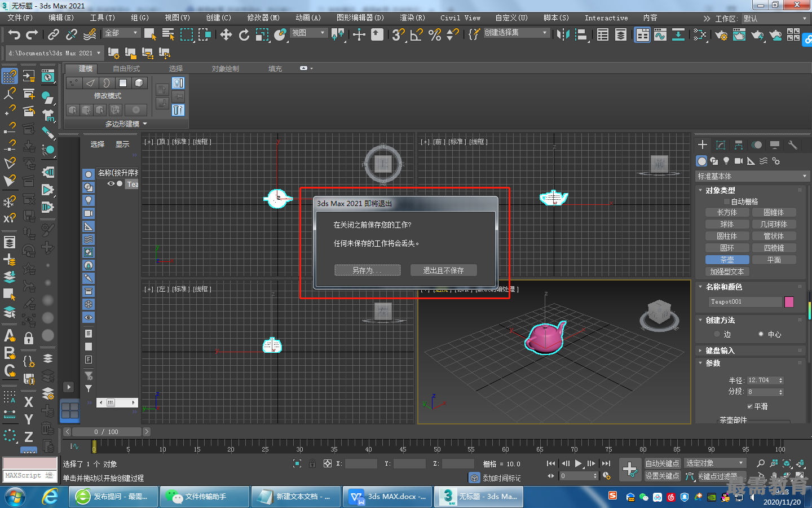
Task: Switch to the 自由形式 ribbon tab
Action: (x=126, y=68)
